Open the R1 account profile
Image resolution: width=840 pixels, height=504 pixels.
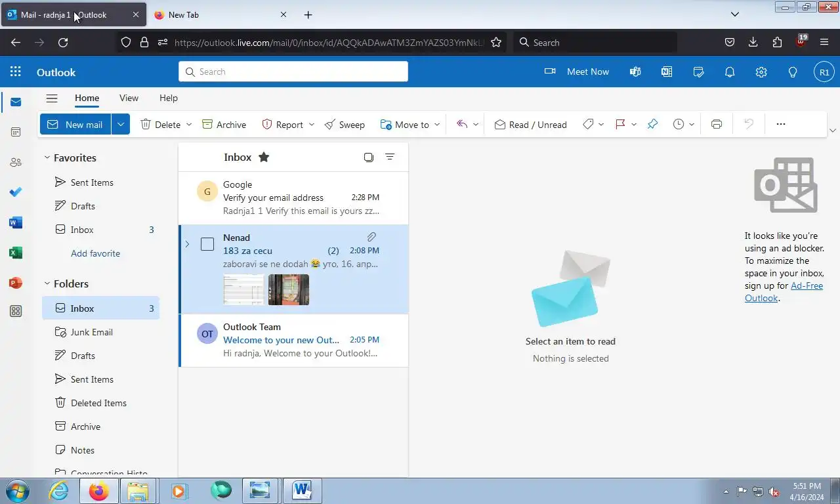coord(824,72)
